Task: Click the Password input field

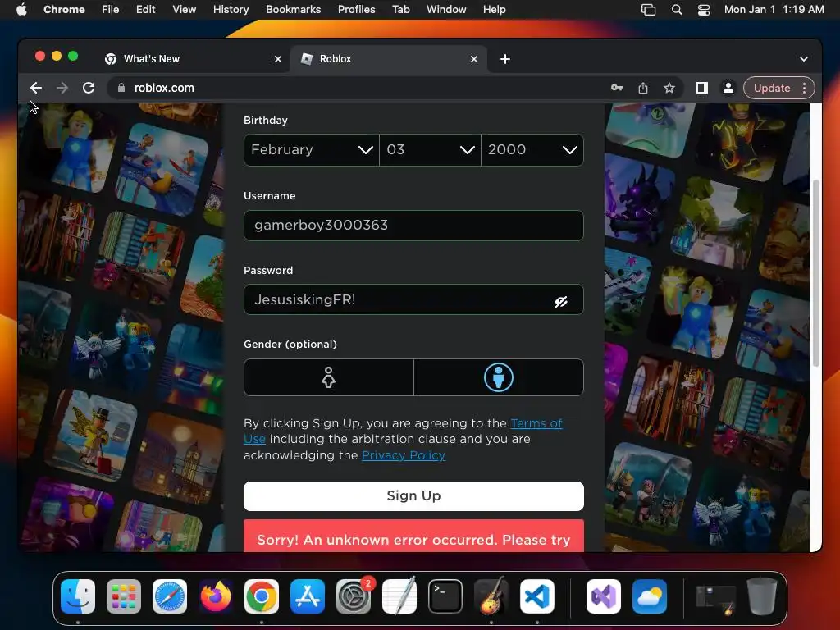Action: click(x=413, y=299)
